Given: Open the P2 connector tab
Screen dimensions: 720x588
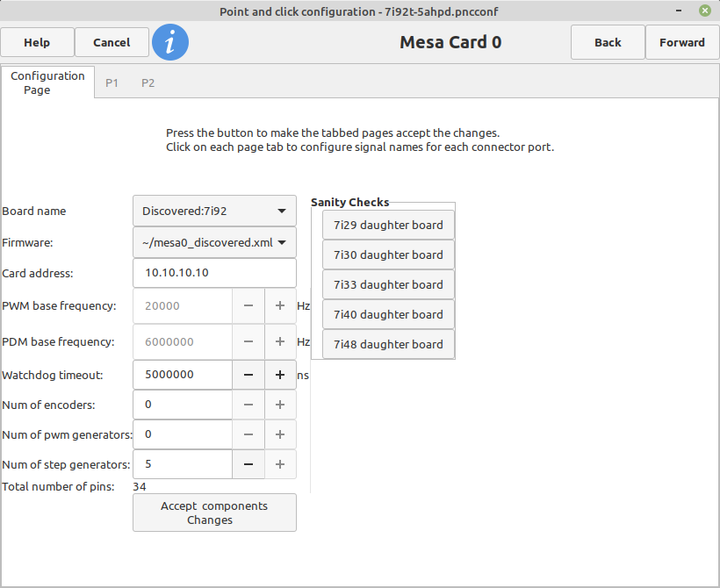Looking at the screenshot, I should 148,83.
